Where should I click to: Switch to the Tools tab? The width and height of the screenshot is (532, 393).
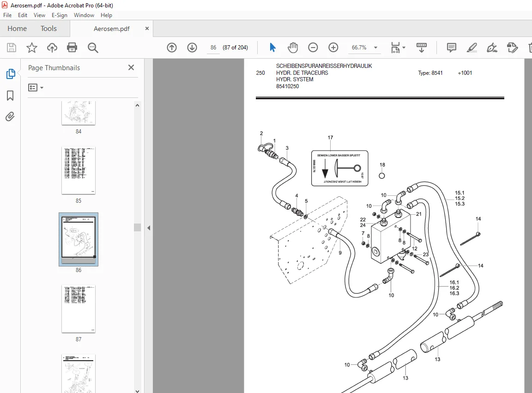click(x=48, y=29)
